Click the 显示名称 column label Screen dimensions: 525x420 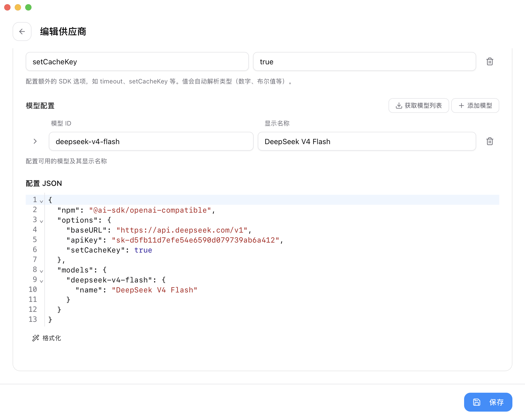277,123
